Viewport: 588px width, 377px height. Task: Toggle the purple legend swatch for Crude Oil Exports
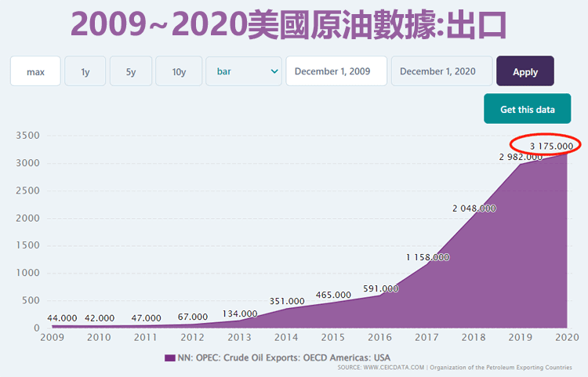(x=169, y=357)
